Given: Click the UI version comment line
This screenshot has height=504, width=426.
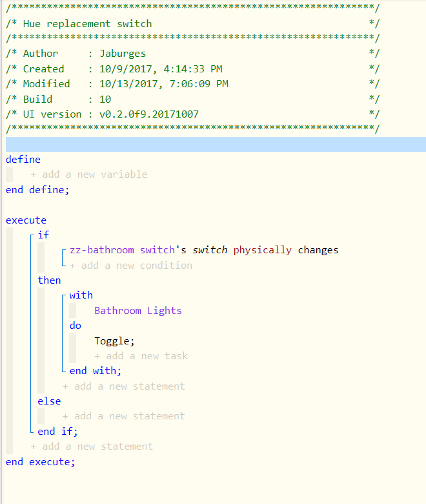Looking at the screenshot, I should [x=192, y=114].
